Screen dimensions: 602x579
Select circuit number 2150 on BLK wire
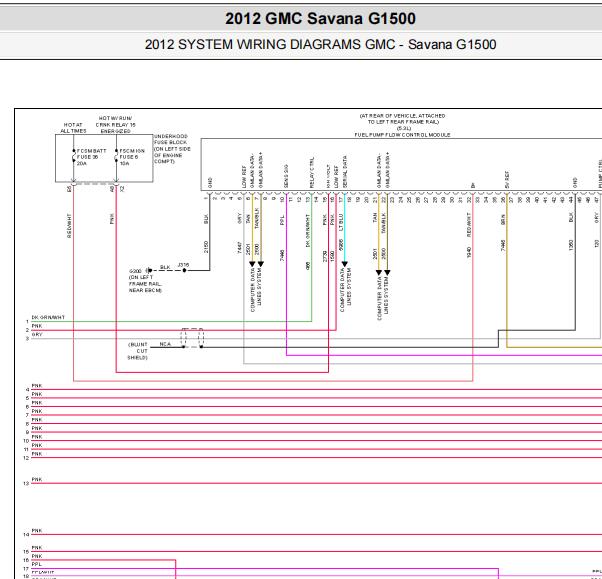click(206, 247)
